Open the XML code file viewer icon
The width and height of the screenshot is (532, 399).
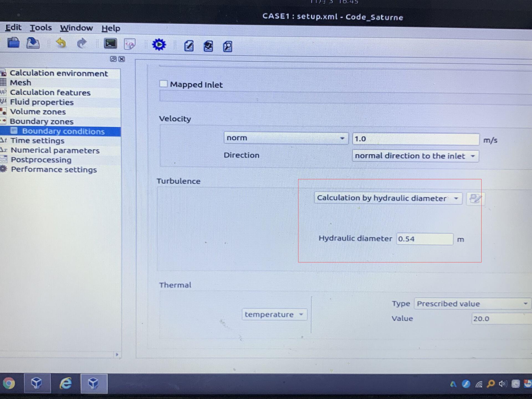[x=130, y=44]
